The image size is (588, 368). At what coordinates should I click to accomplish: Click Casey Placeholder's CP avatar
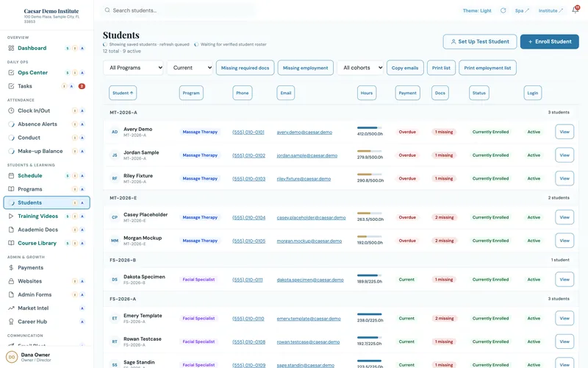click(115, 217)
